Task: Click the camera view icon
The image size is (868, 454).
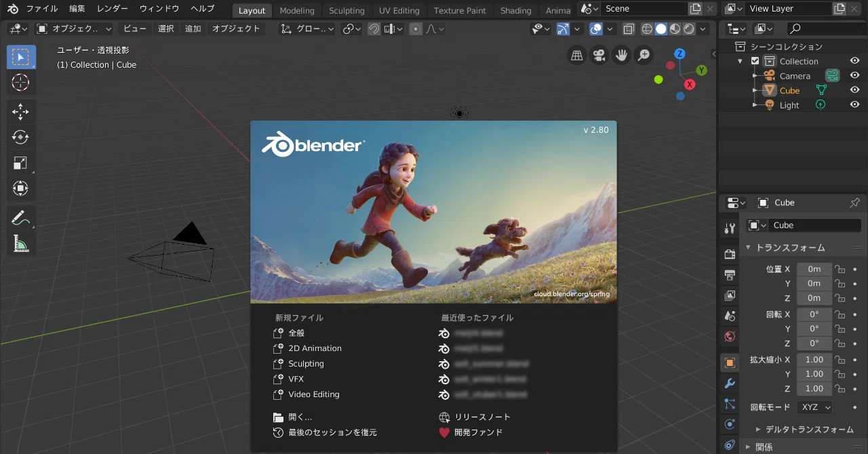Action: (599, 56)
